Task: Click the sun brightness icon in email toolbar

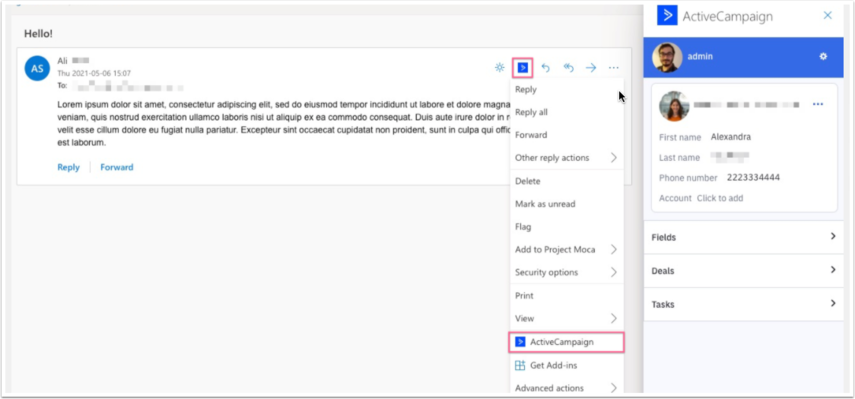Action: point(499,68)
